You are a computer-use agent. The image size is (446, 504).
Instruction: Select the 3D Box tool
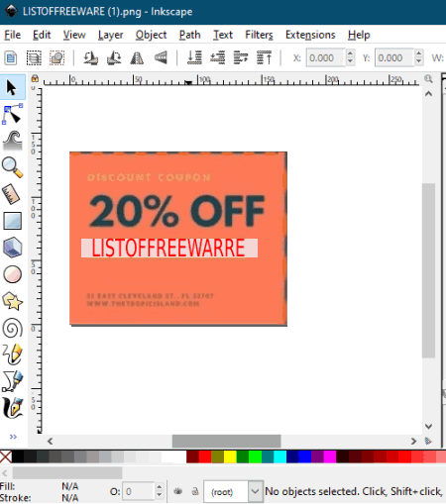(12, 248)
